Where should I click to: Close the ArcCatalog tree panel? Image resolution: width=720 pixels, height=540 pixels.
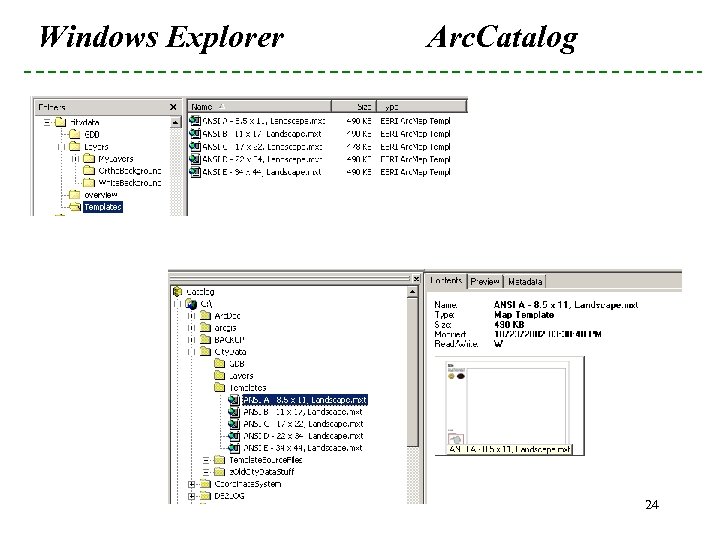tap(416, 279)
